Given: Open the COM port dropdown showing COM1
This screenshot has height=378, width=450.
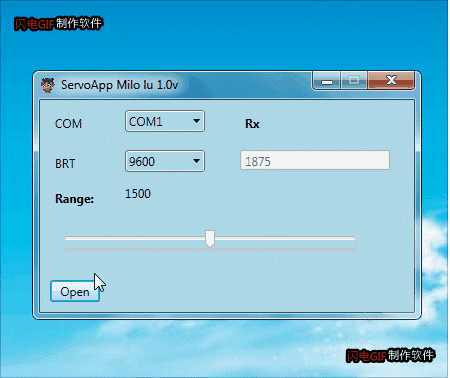Looking at the screenshot, I should coord(165,121).
